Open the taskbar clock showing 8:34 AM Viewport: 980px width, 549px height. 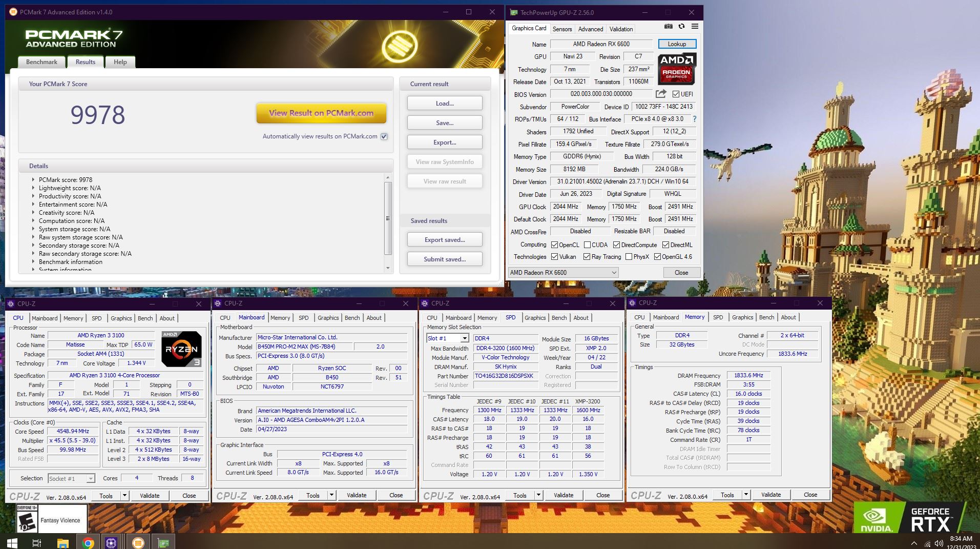961,542
